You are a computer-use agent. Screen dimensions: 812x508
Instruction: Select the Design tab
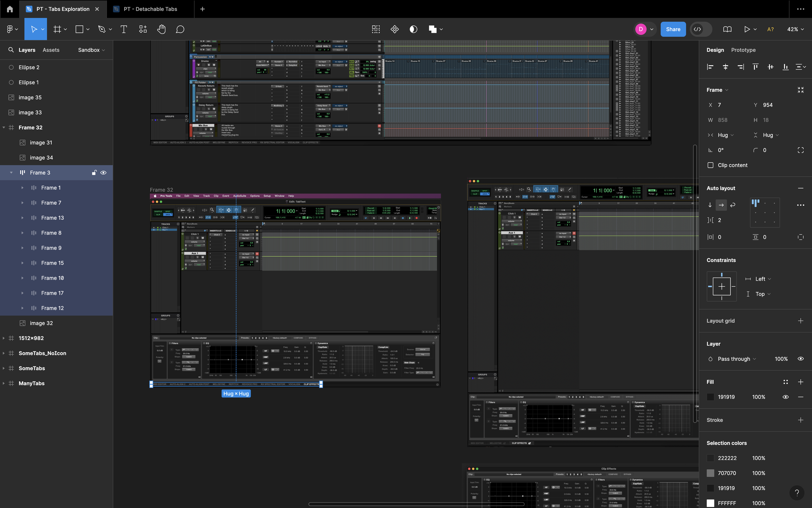click(715, 50)
